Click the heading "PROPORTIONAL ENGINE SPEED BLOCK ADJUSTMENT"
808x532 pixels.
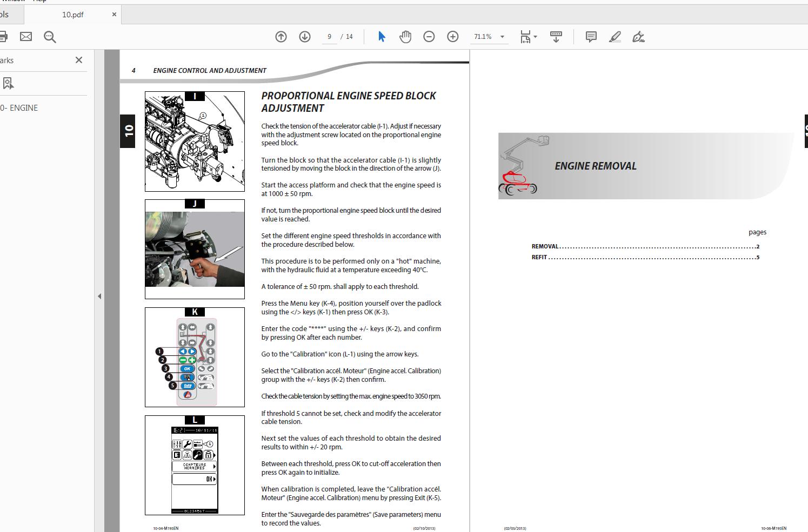[x=349, y=102]
